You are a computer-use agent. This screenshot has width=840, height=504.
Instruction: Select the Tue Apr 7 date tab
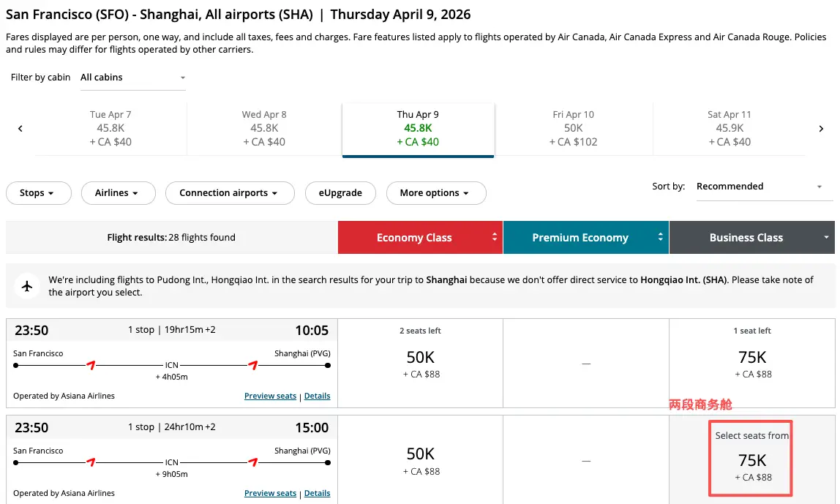pos(110,129)
